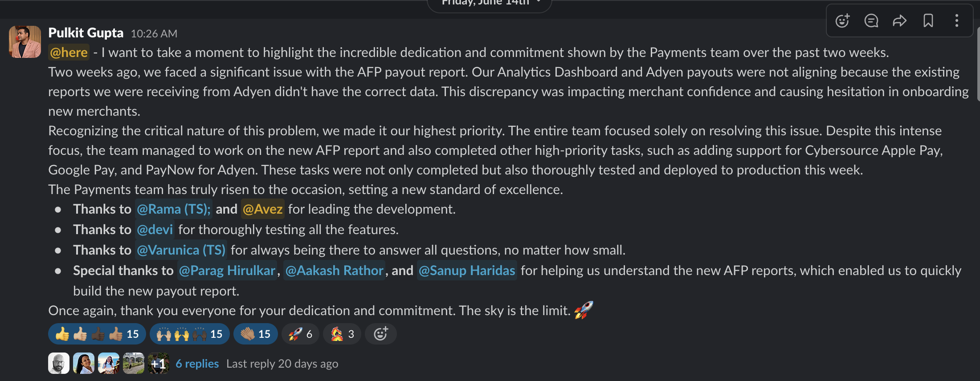Open the 6 replies thread

click(197, 364)
